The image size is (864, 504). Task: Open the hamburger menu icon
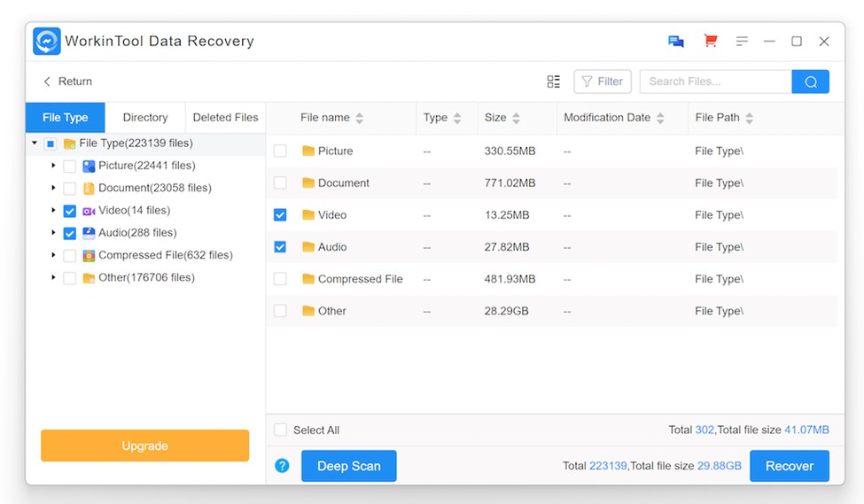742,42
